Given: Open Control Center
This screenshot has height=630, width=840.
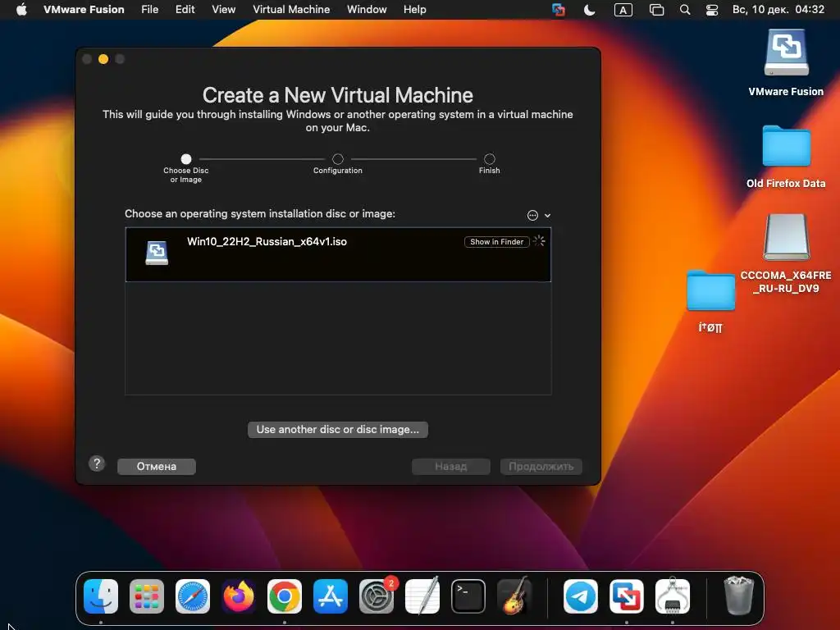Looking at the screenshot, I should coord(711,10).
